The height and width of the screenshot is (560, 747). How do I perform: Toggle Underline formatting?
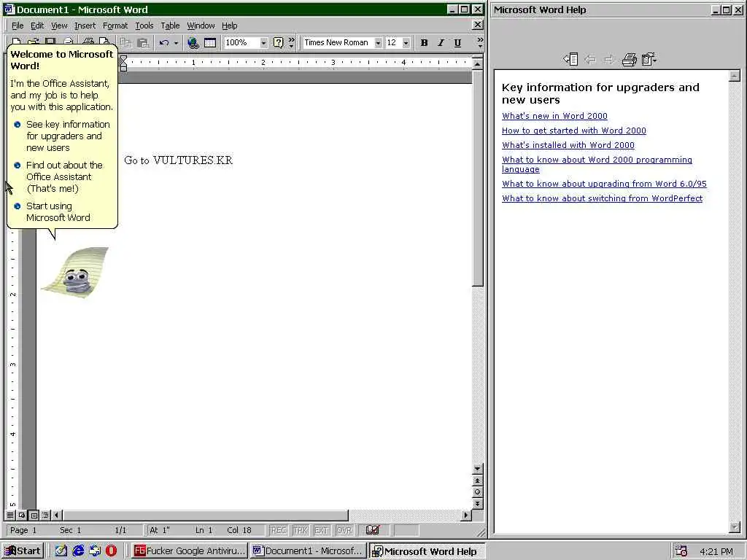[457, 43]
